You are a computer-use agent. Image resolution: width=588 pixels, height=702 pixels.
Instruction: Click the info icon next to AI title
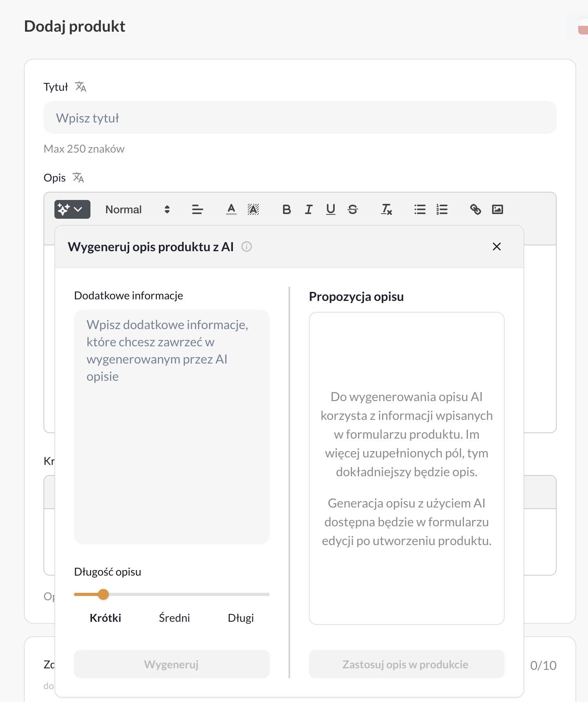coord(247,247)
